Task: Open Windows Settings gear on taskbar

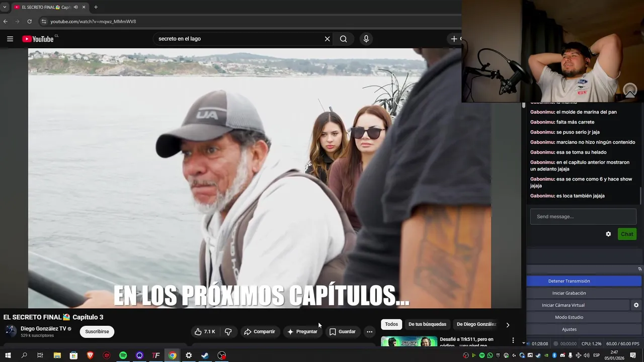Action: 189,355
